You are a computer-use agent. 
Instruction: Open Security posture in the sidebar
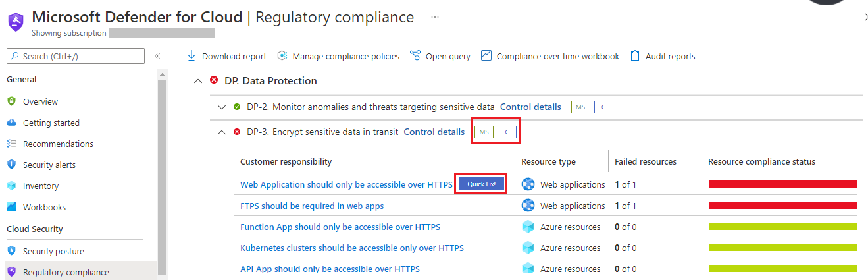point(53,251)
